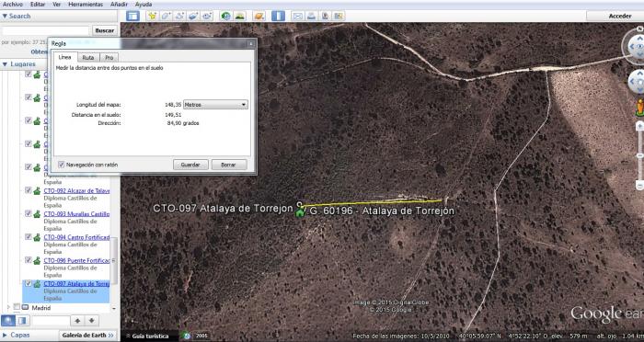Add a polygon using the toolbar icon
This screenshot has width=644, height=342.
point(166,16)
